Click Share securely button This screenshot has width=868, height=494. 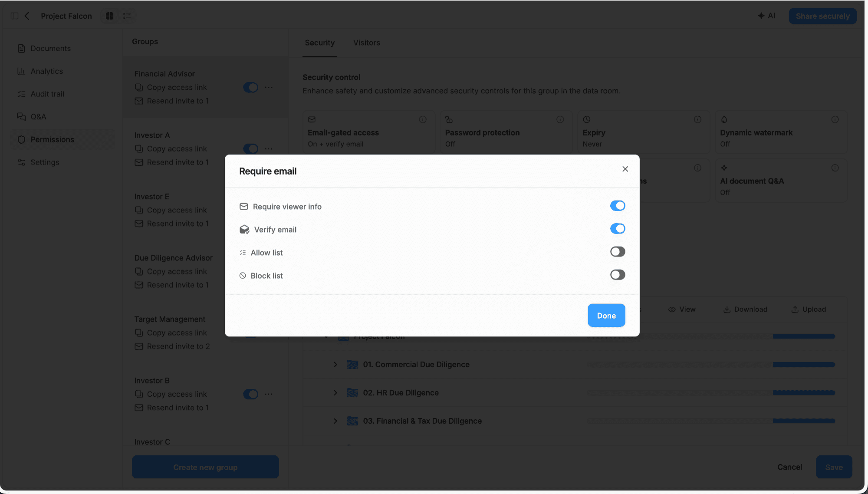[x=823, y=16]
